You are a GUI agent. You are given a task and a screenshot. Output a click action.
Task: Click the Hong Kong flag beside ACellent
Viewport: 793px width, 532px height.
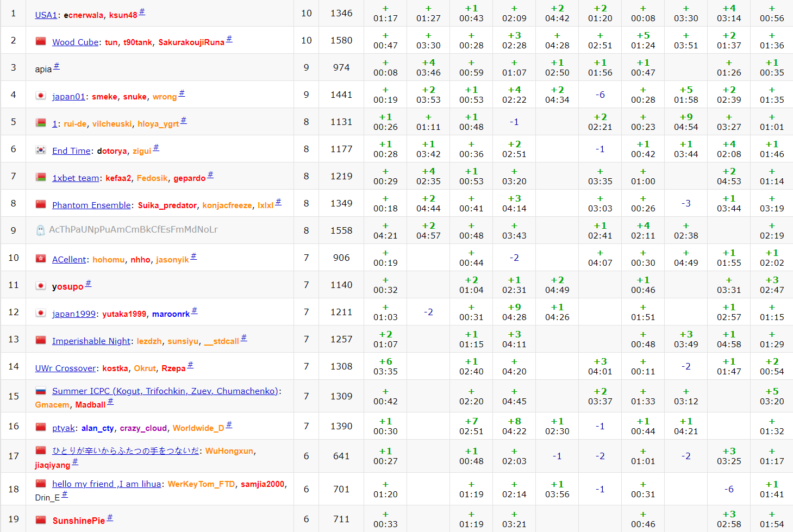41,259
